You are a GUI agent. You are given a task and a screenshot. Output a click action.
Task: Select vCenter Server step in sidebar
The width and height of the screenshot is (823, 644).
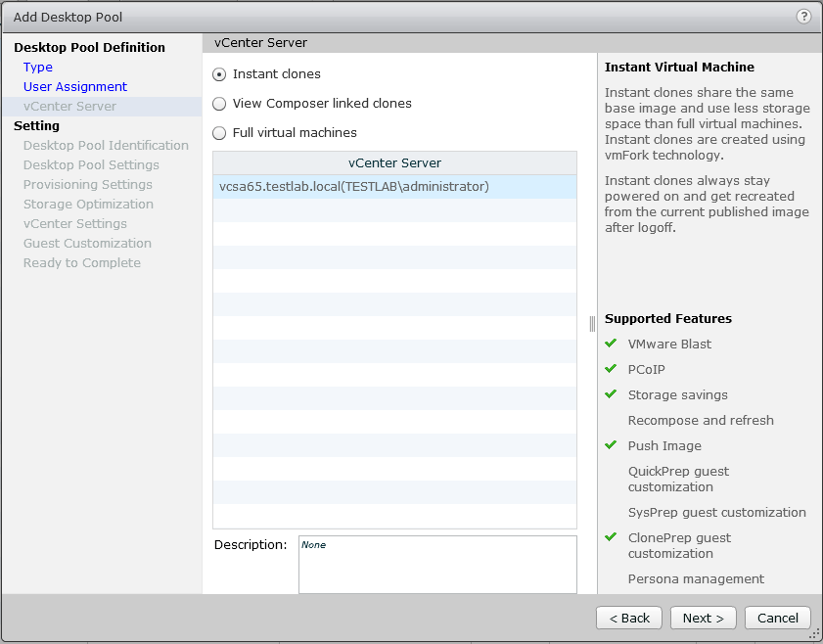point(69,107)
